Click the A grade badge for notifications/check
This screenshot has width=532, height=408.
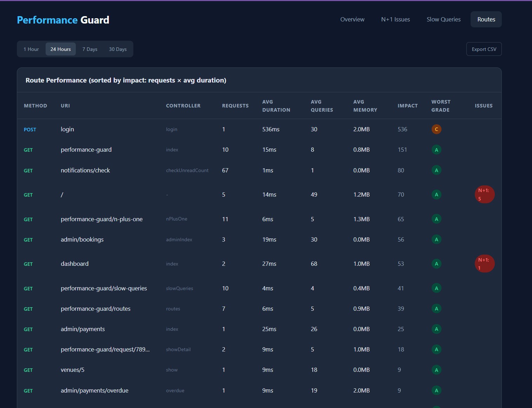tap(436, 170)
